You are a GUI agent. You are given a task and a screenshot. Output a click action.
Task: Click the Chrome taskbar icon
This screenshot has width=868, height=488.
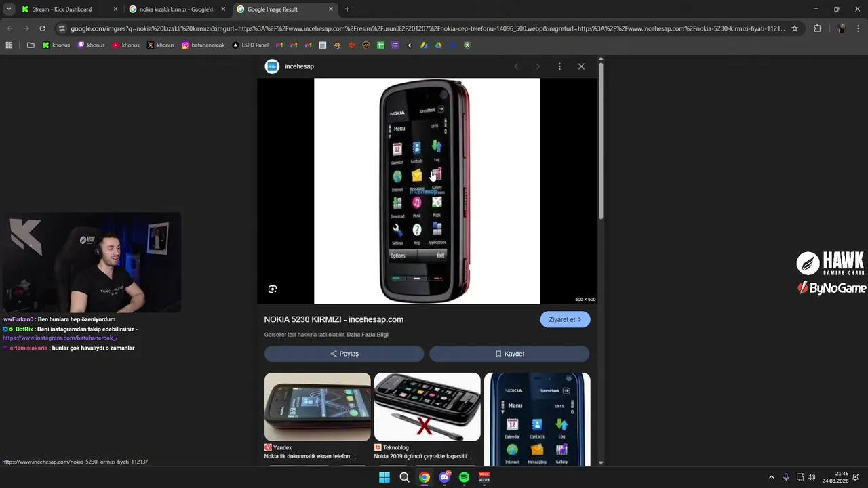pos(424,477)
